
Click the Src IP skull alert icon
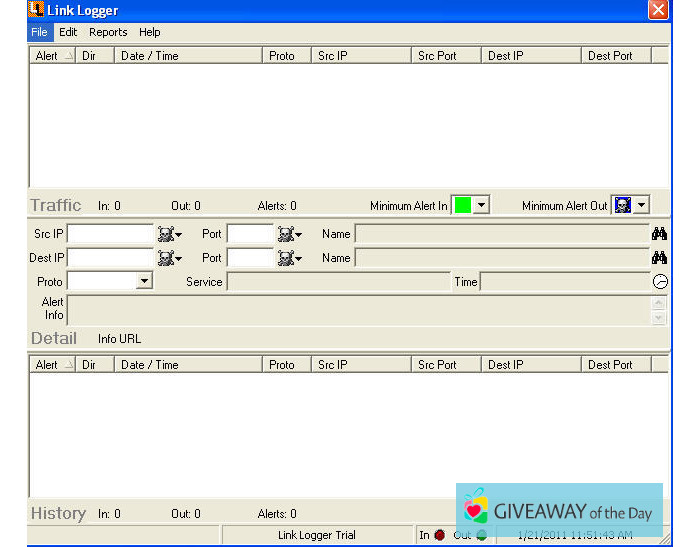click(167, 234)
